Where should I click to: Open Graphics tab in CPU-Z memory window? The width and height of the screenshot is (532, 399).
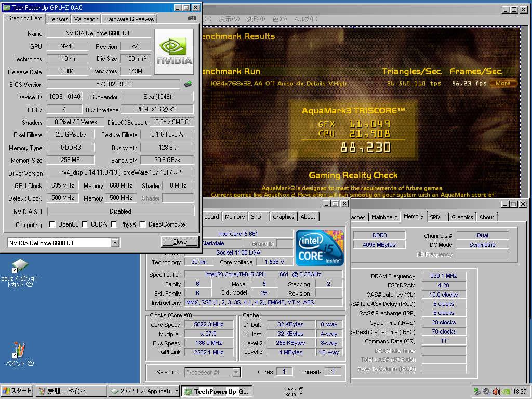pyautogui.click(x=462, y=217)
